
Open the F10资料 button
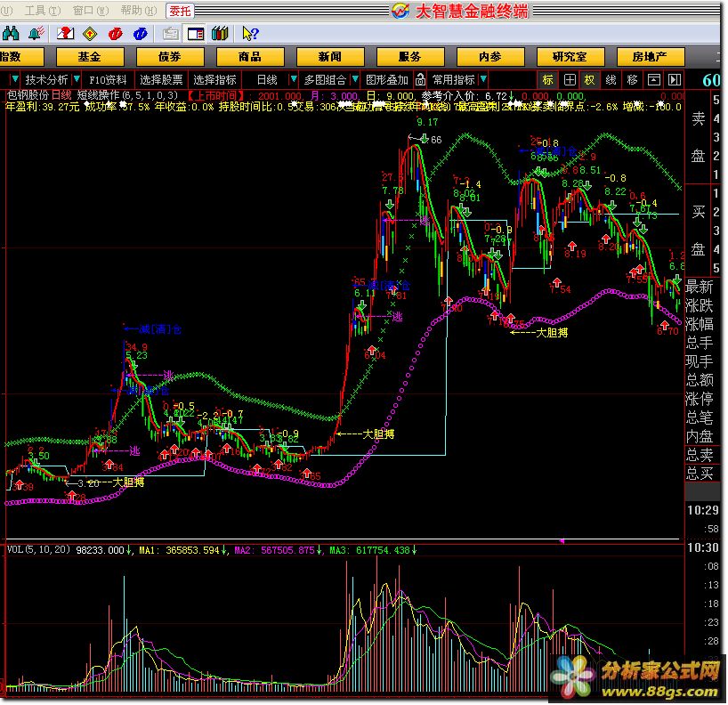point(108,80)
